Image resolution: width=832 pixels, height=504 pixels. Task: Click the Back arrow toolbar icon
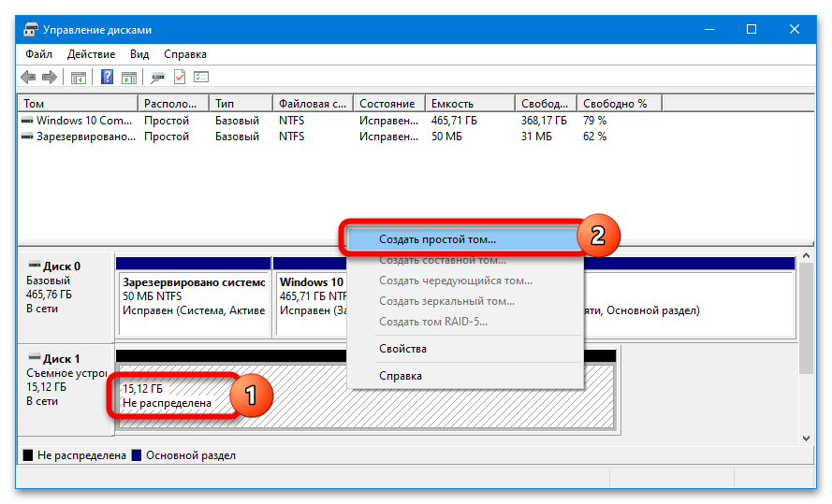[28, 78]
